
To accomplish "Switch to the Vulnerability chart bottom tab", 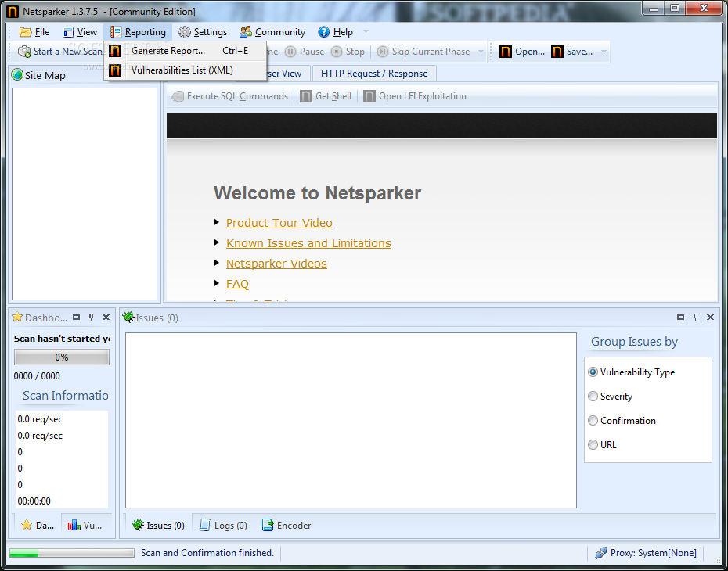I will [85, 525].
